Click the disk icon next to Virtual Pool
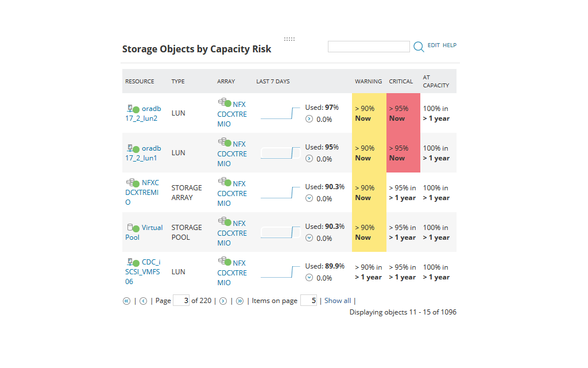 tap(130, 227)
